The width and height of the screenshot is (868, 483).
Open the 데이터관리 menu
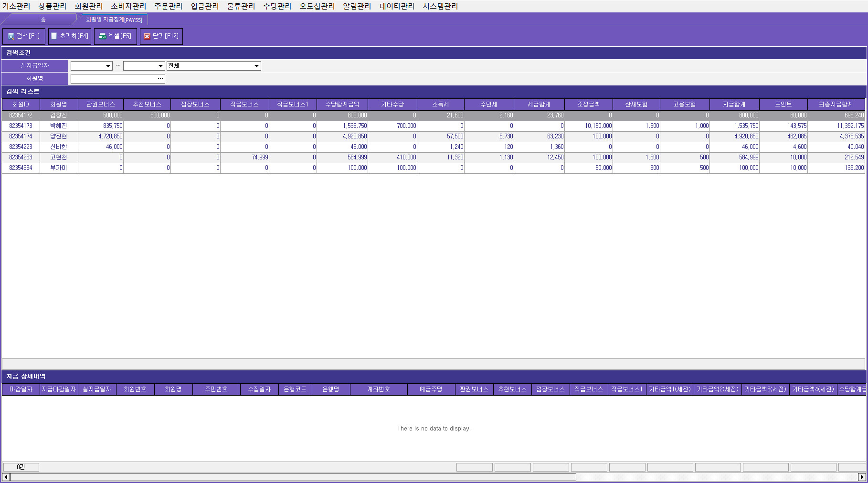tap(397, 6)
